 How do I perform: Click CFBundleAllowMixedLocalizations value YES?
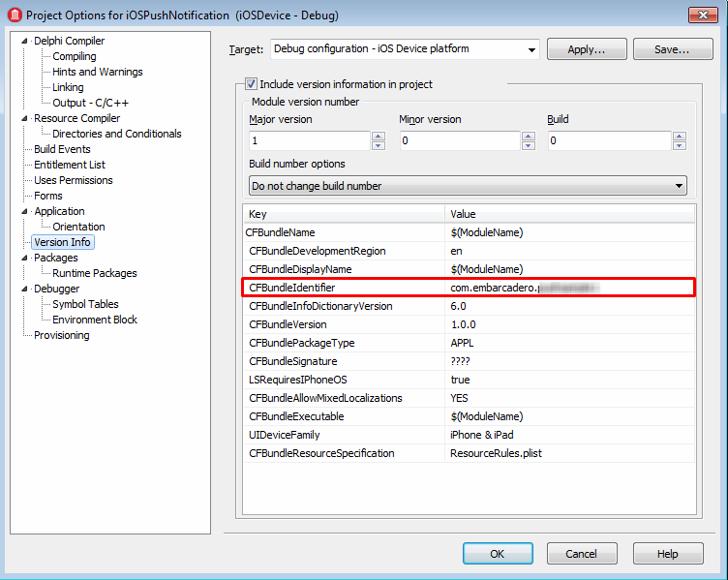coord(569,398)
